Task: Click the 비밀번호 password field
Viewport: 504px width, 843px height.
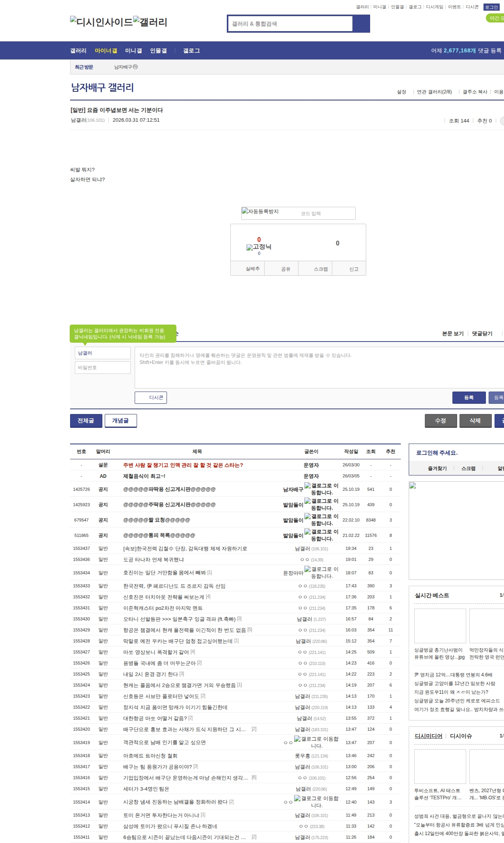Action: point(103,368)
